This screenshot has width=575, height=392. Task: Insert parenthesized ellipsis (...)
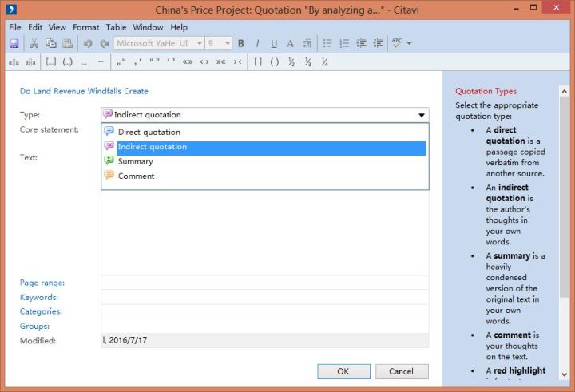pos(67,62)
